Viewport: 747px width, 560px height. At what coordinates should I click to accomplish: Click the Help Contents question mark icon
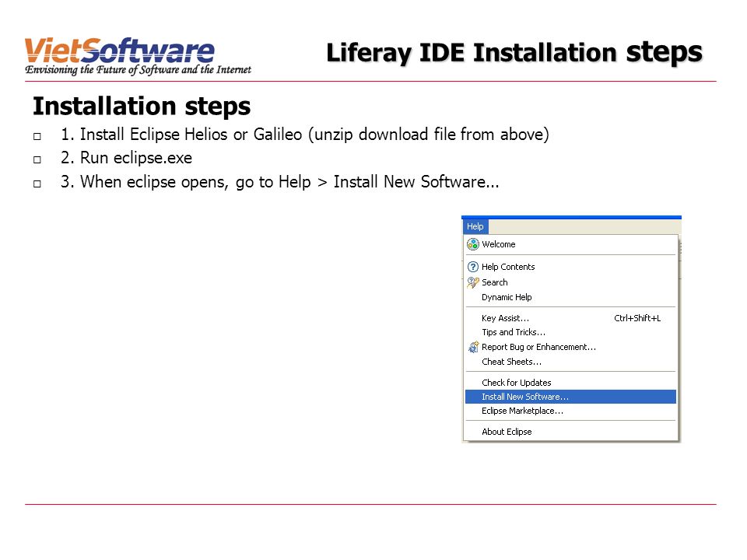[x=472, y=267]
